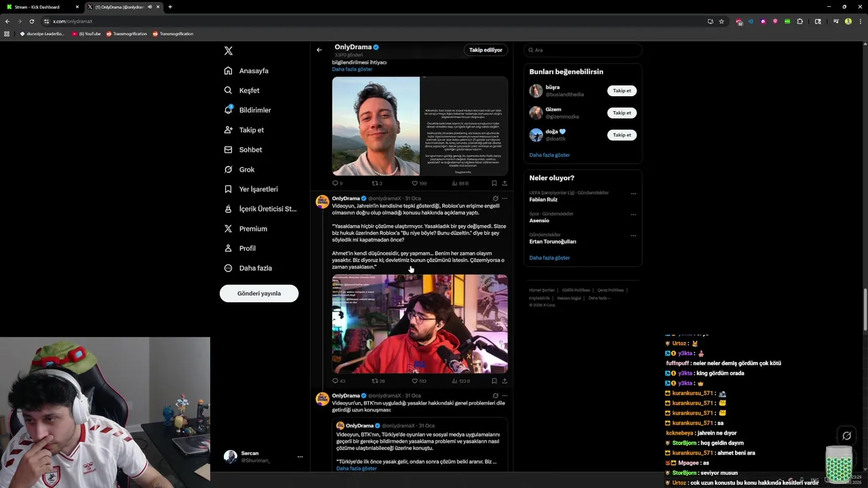868x488 pixels.
Task: Open browser extensions puzzle icon
Action: (x=800, y=21)
